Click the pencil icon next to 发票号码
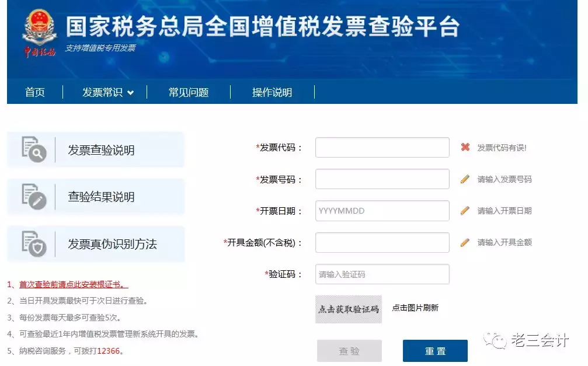Image resolution: width=588 pixels, height=366 pixels. click(465, 179)
